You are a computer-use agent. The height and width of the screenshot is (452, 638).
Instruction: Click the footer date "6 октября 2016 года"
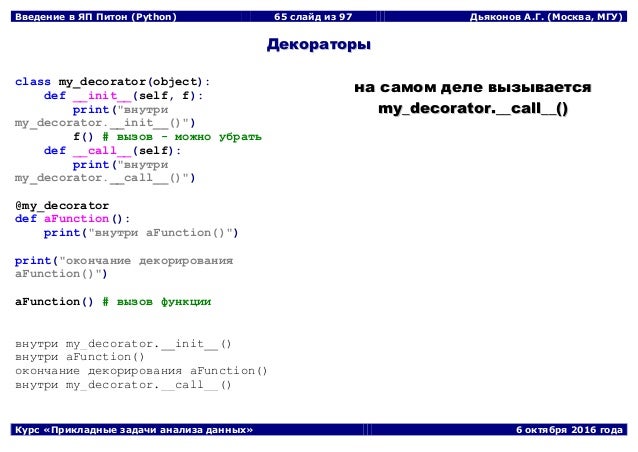coord(569,430)
